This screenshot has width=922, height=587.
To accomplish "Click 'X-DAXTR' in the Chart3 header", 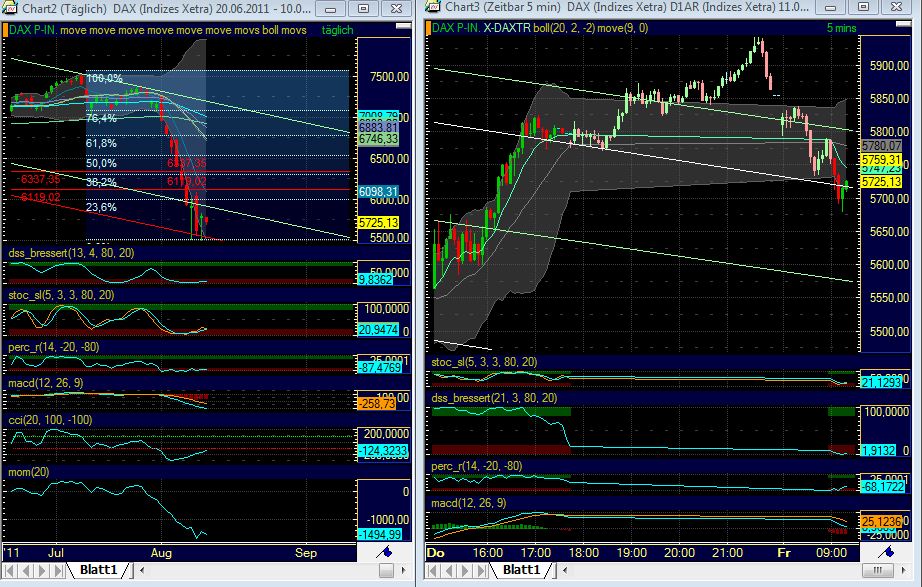I will click(x=507, y=28).
